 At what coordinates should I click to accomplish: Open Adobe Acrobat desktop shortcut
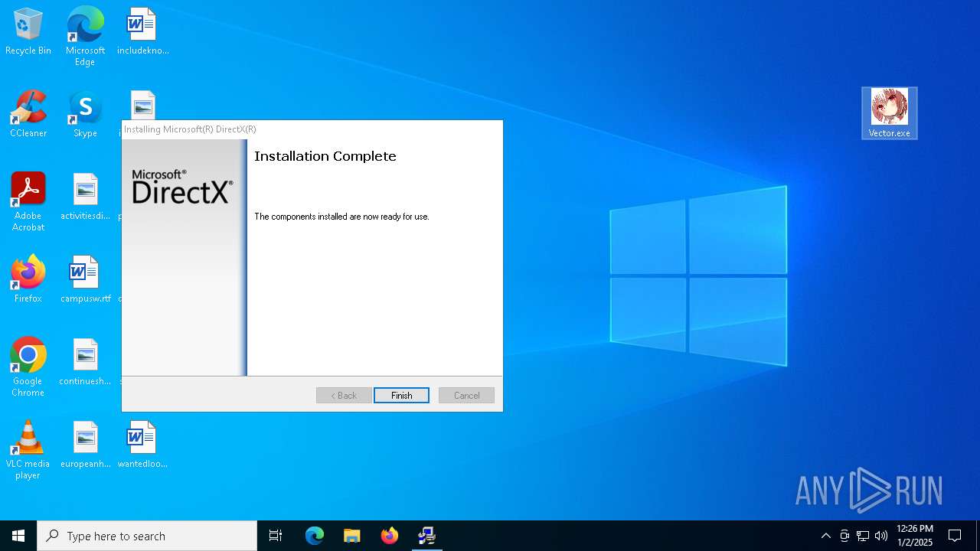point(28,202)
